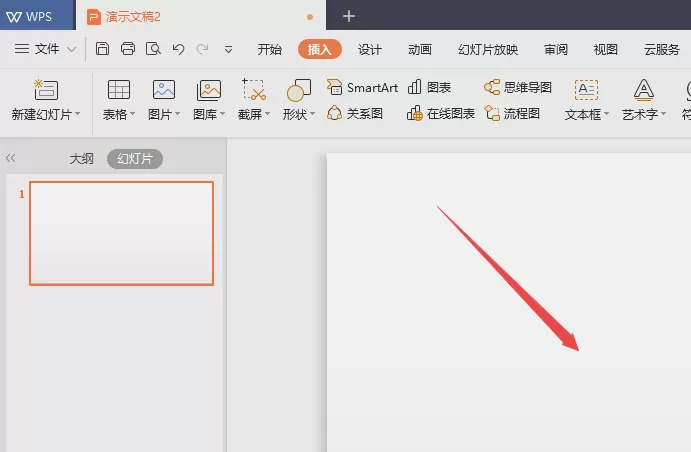Screen dimensions: 691x452
Task: Select the 幻灯片 panel tab
Action: pos(135,159)
